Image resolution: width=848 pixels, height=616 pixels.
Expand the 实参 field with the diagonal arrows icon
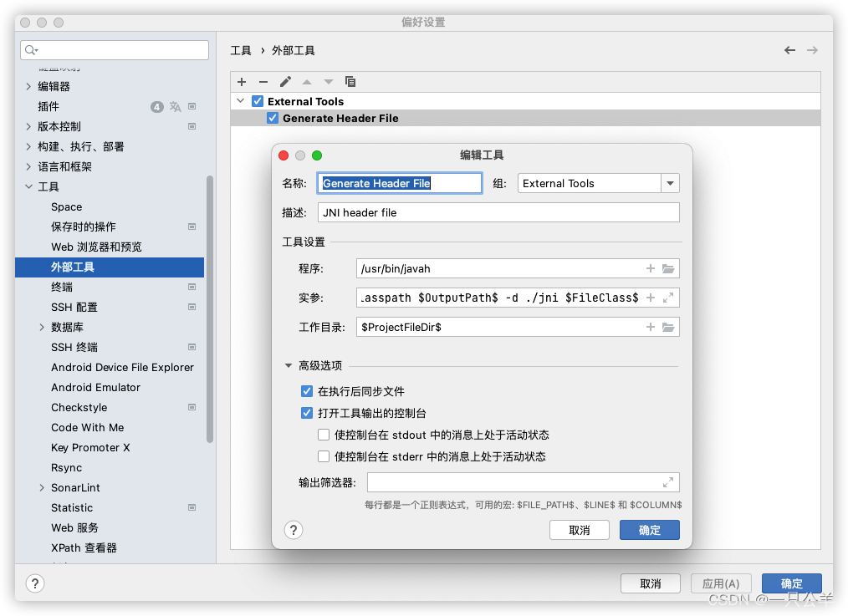667,298
